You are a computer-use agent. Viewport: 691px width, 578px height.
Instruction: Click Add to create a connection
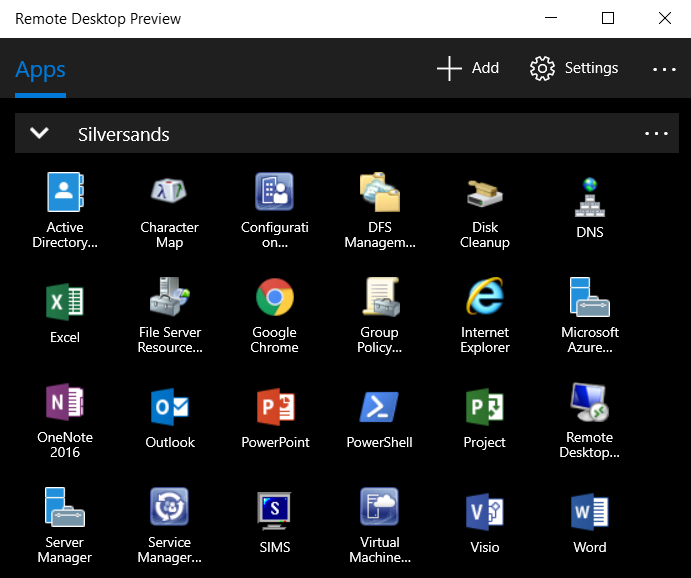point(468,68)
